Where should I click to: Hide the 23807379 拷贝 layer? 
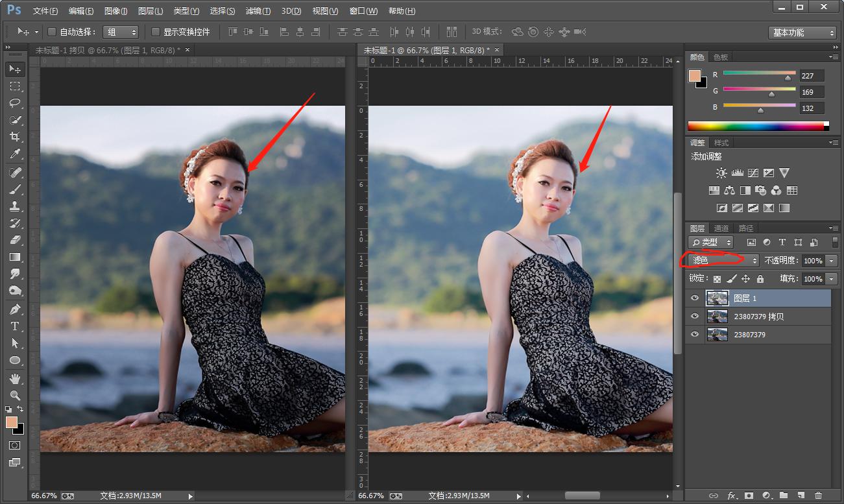click(695, 317)
